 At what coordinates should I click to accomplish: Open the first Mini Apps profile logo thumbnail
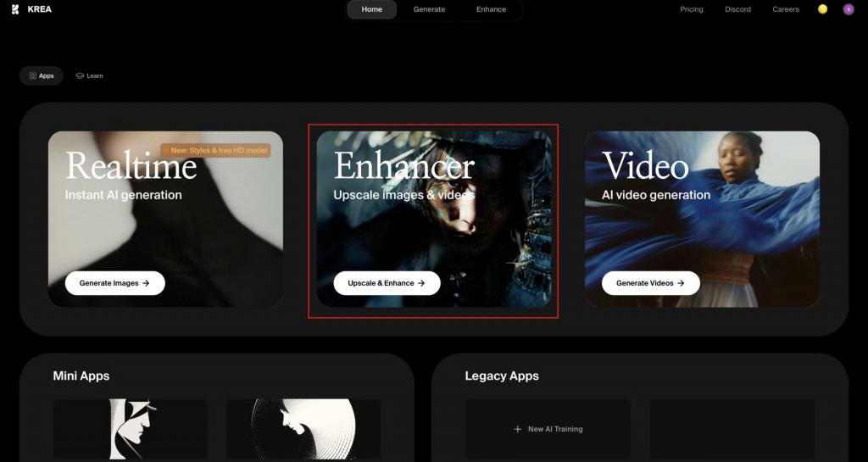click(130, 429)
